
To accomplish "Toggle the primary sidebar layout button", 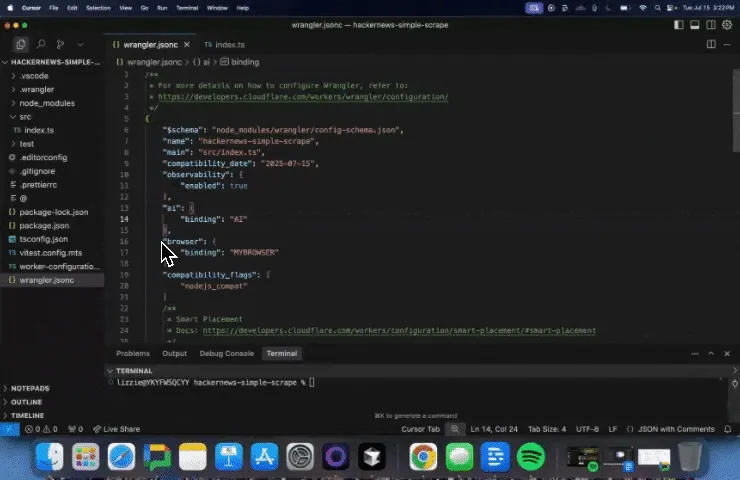I will coord(680,25).
